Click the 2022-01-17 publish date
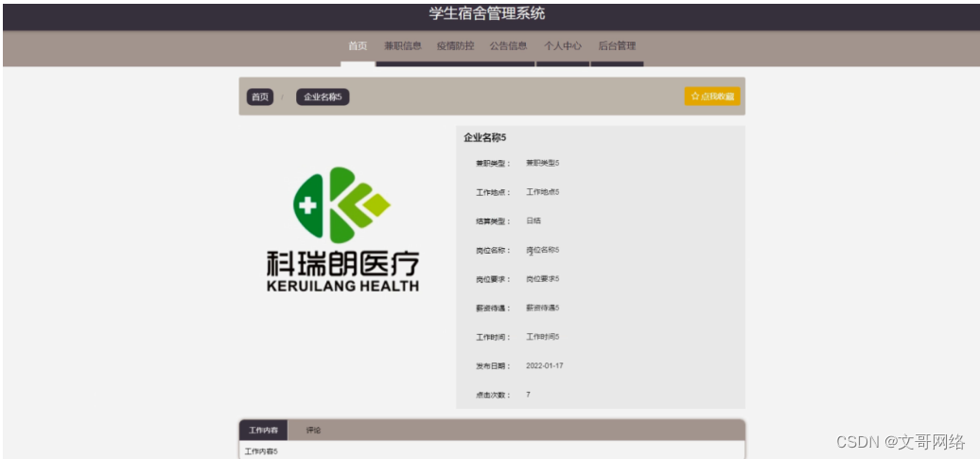Image resolution: width=980 pixels, height=459 pixels. [544, 366]
